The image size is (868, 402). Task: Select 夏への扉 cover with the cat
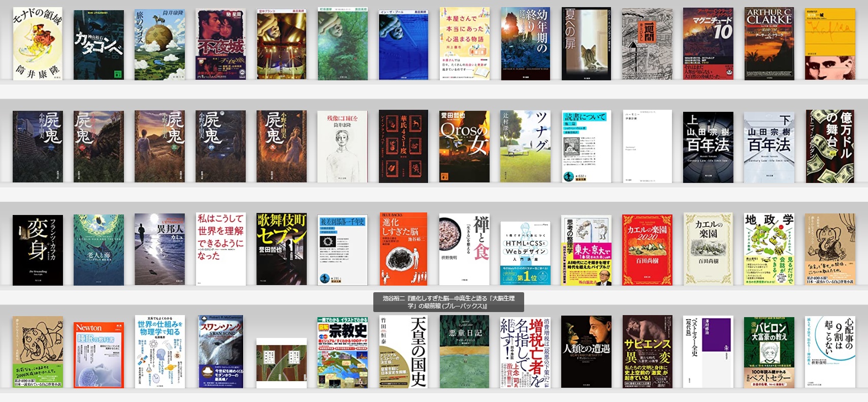(586, 44)
